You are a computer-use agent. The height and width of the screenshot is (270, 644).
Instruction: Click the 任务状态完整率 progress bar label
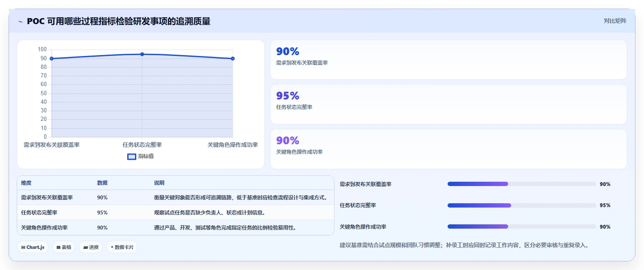click(x=358, y=205)
